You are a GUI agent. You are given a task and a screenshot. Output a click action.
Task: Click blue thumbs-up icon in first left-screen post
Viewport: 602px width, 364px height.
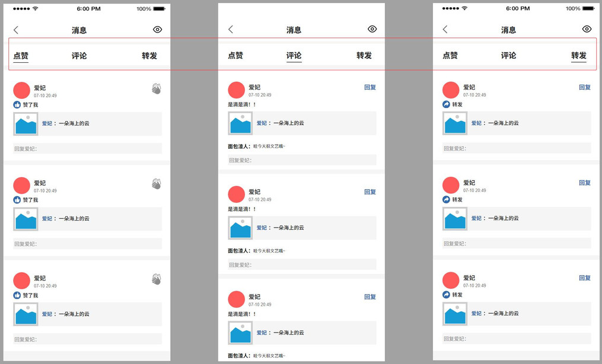(x=17, y=105)
